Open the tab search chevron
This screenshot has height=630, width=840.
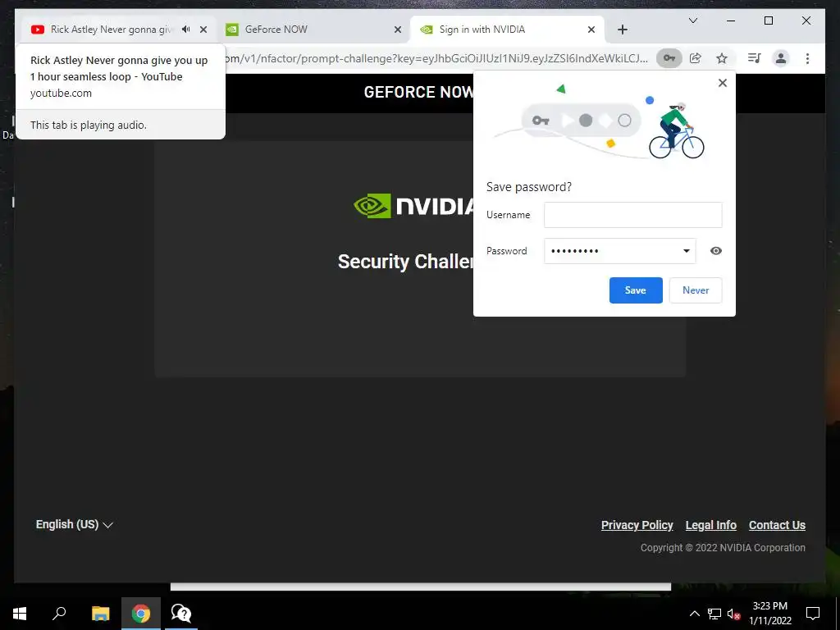692,21
